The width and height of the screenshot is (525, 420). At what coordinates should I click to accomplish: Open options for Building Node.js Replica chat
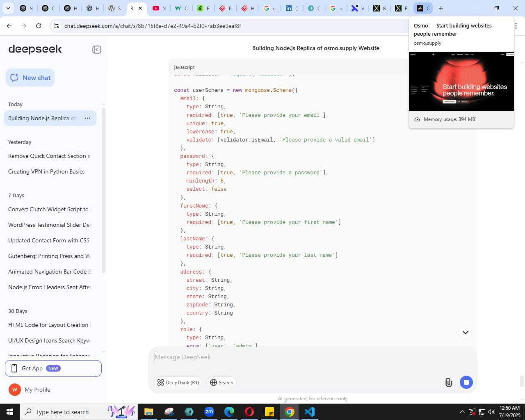pos(87,118)
